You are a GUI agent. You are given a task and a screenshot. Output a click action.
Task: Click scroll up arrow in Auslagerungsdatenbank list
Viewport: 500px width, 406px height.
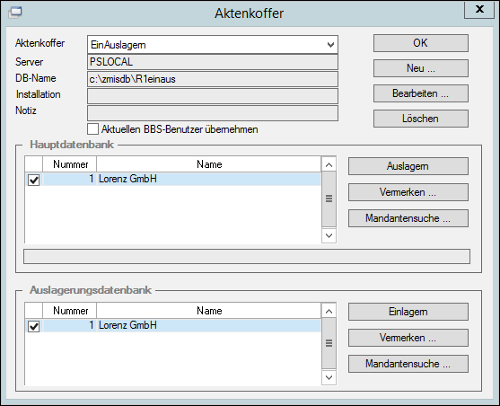329,311
